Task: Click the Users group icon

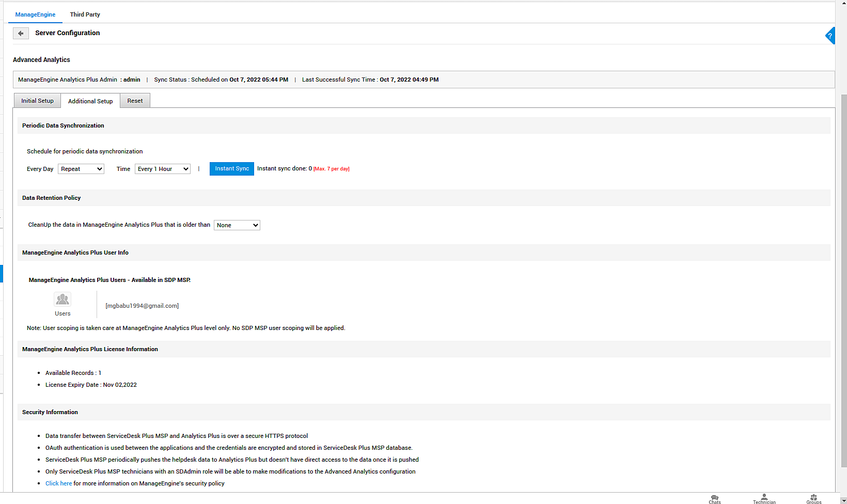Action: point(62,299)
